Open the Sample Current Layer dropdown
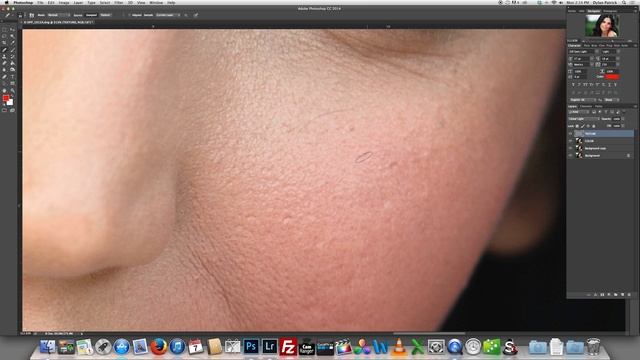 click(x=167, y=15)
